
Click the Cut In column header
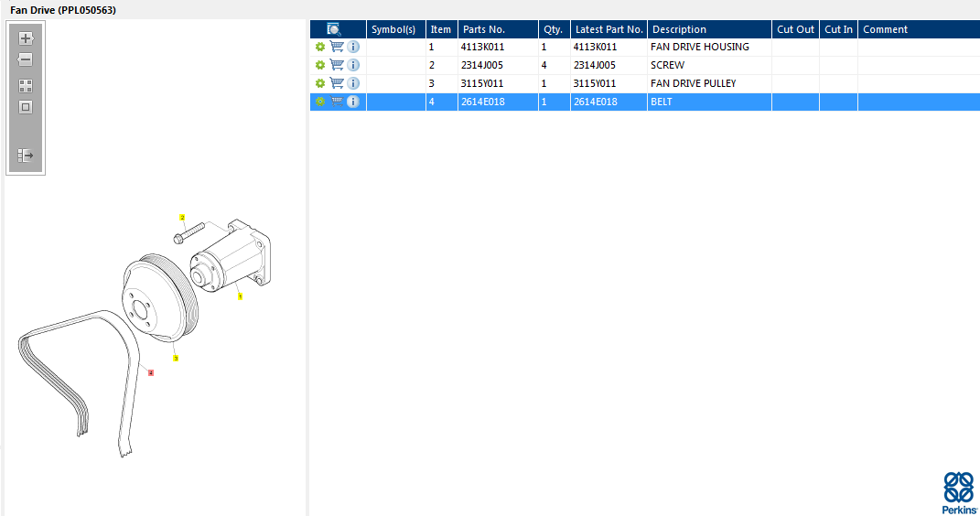click(x=838, y=29)
